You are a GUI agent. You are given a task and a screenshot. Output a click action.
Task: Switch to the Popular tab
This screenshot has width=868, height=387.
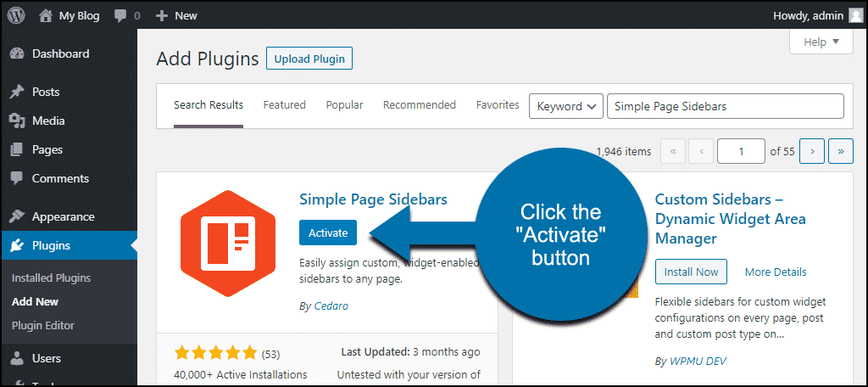[344, 104]
